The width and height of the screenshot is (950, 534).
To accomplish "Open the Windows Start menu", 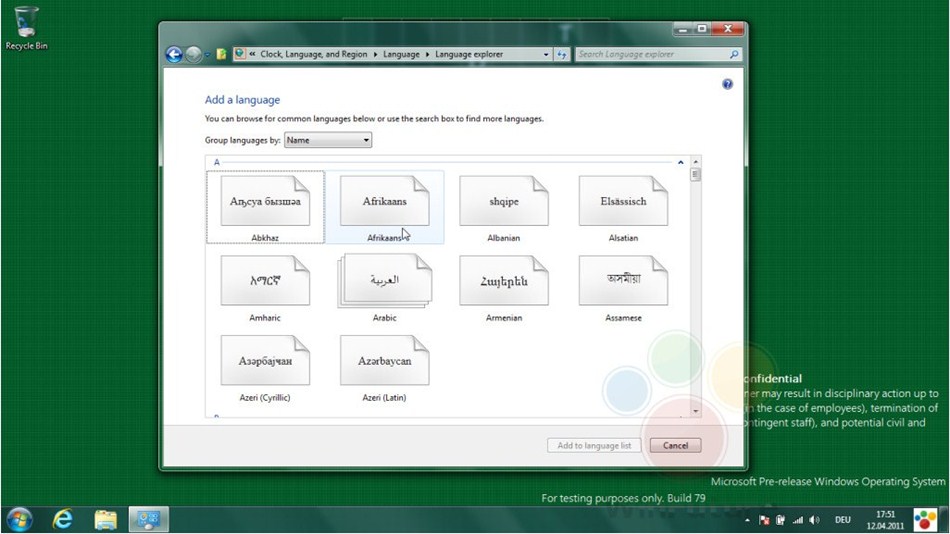I will coord(19,519).
